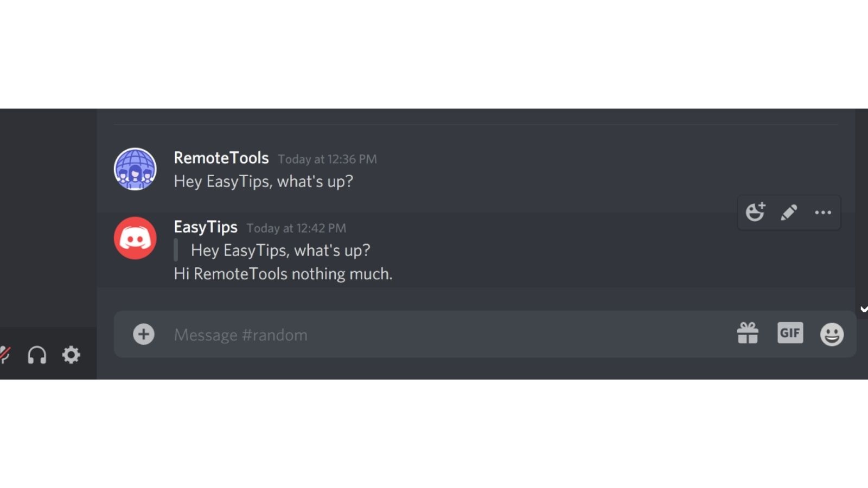Open the three-dot More options menu

coord(823,213)
